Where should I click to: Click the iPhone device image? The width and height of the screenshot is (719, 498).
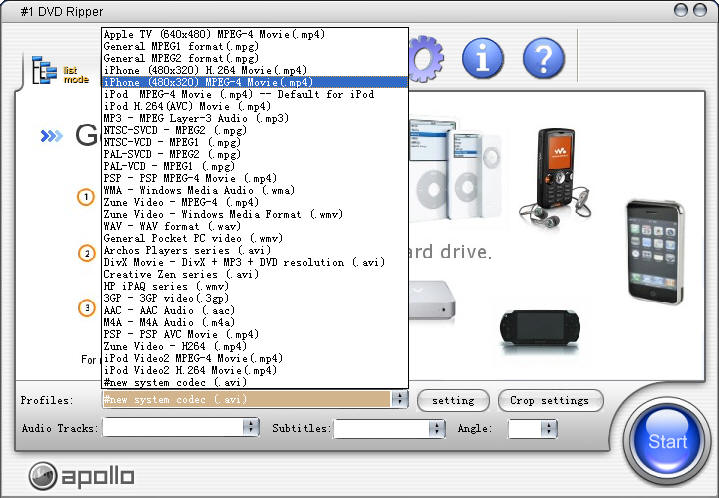[x=656, y=252]
